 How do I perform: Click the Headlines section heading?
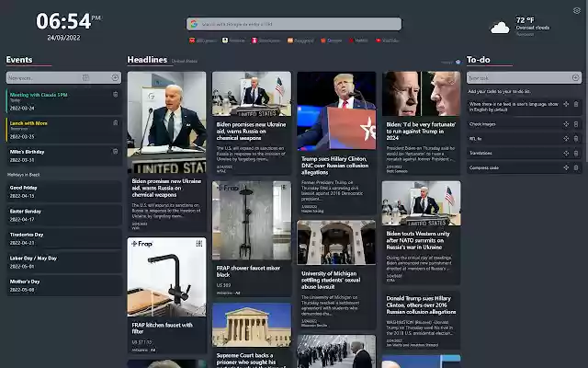coord(147,60)
